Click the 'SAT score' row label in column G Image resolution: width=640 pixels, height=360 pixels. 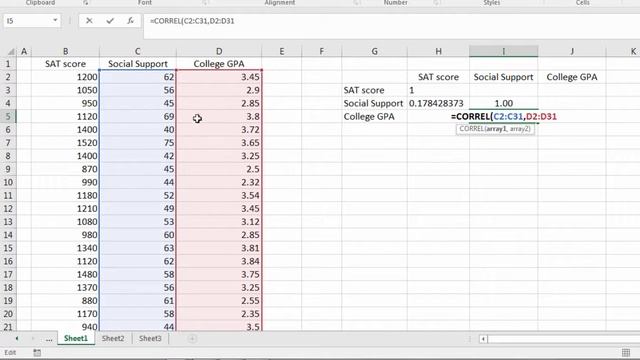374,90
